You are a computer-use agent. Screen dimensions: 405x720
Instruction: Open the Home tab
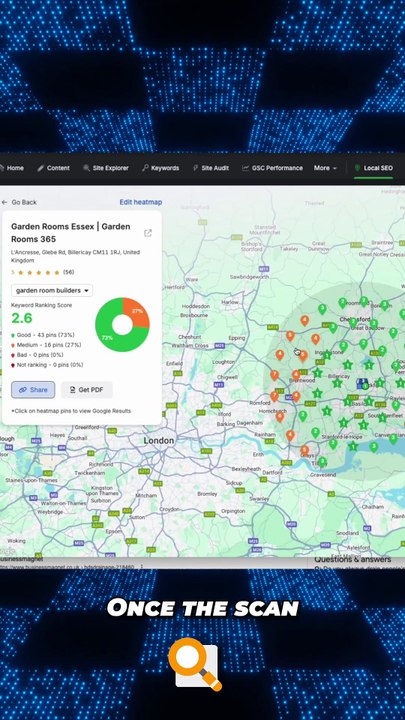coord(12,168)
